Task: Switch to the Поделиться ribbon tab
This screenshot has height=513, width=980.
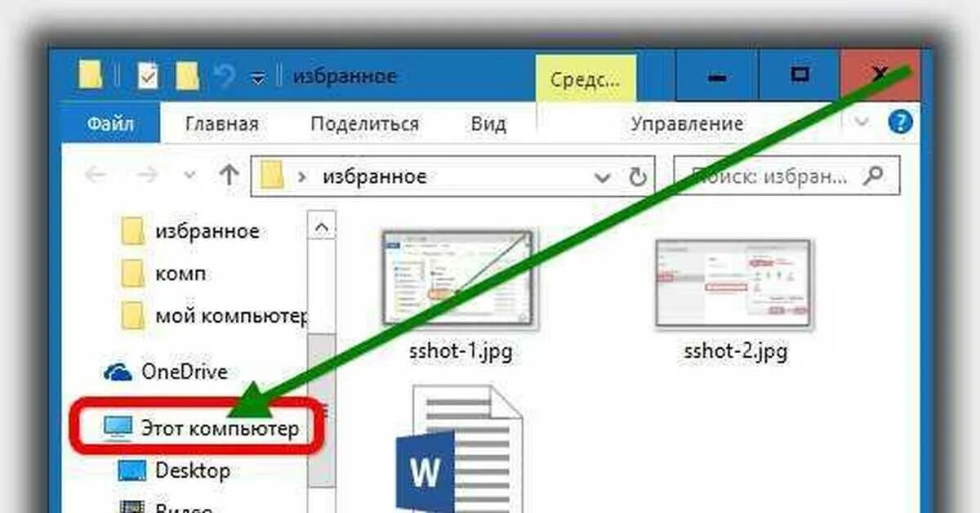Action: [x=364, y=124]
